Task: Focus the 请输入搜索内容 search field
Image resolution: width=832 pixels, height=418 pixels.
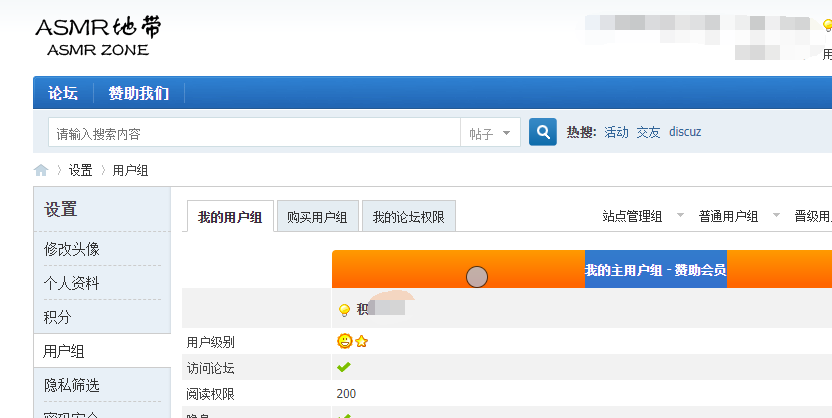Action: click(254, 133)
